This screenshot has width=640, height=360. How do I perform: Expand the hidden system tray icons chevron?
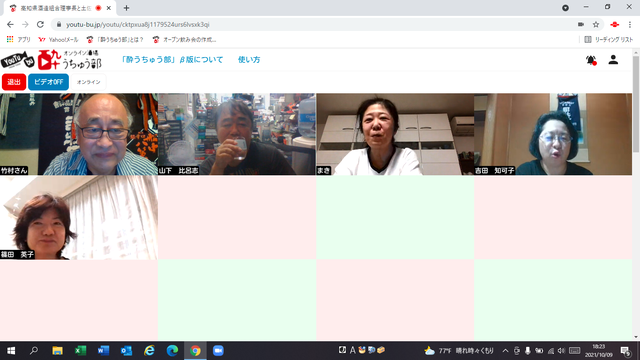pos(505,351)
